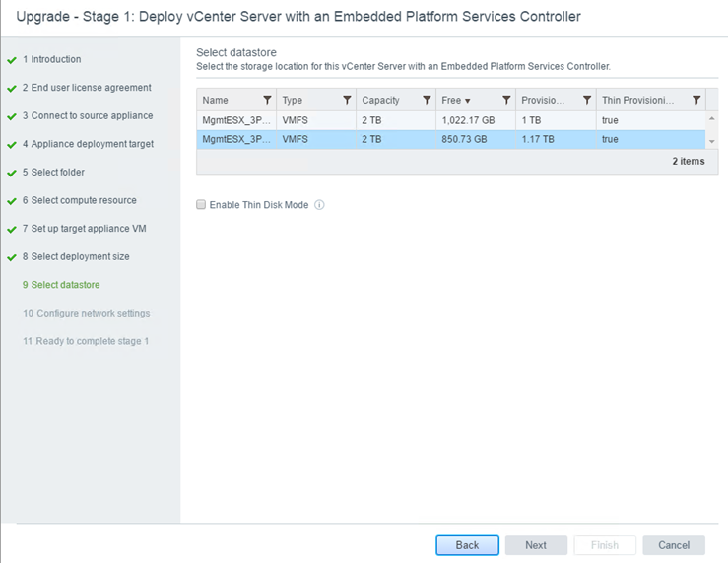Click the green checkmark beside Select folder

pyautogui.click(x=12, y=173)
